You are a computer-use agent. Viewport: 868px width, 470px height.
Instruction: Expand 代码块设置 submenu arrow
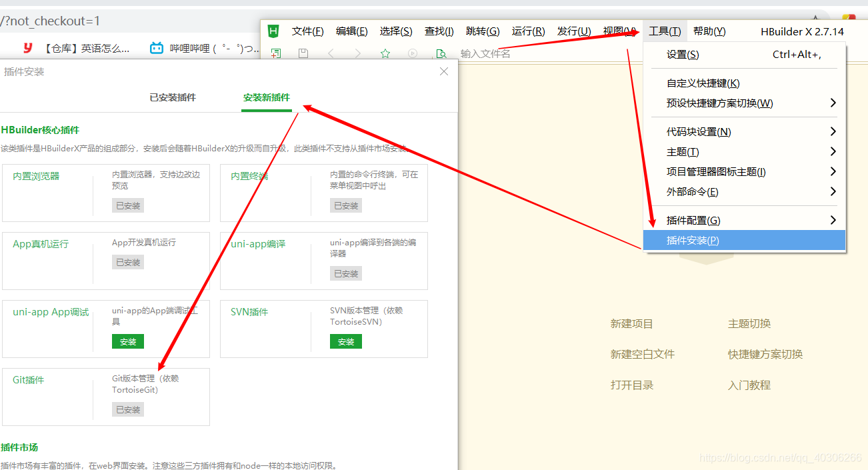click(833, 131)
